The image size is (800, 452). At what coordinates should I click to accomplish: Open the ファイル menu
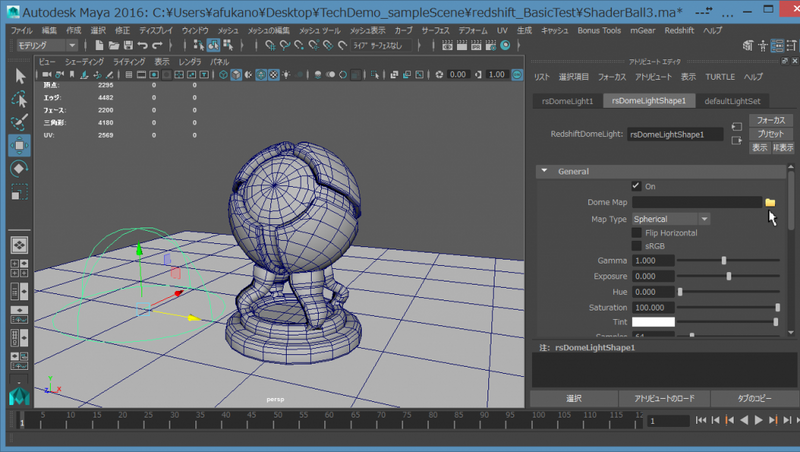click(21, 31)
